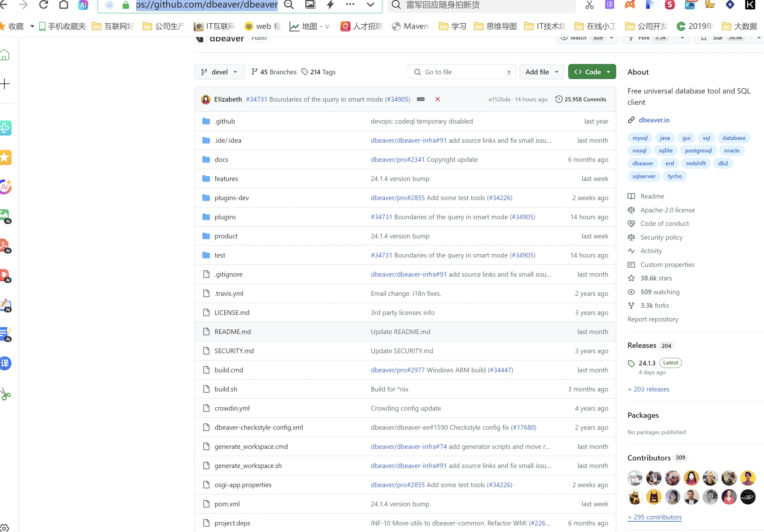Image resolution: width=764 pixels, height=532 pixels.
Task: Click the sidebar star favorites icon
Action: point(5,157)
